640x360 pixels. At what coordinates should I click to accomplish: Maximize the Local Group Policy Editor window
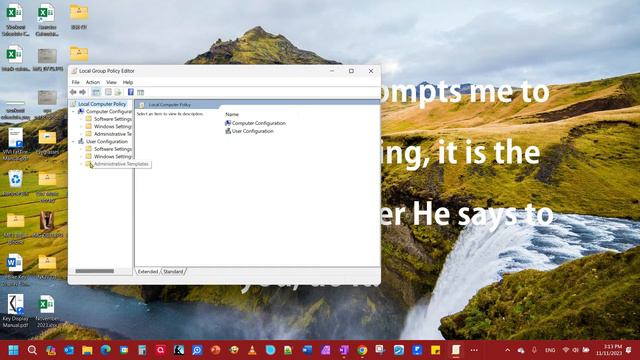click(x=351, y=71)
